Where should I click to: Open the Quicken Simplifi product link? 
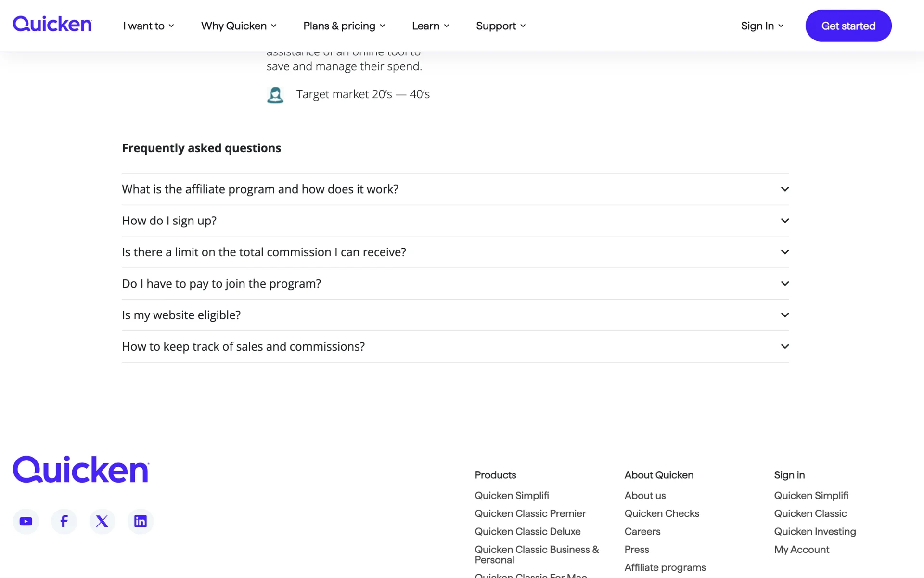(x=512, y=496)
